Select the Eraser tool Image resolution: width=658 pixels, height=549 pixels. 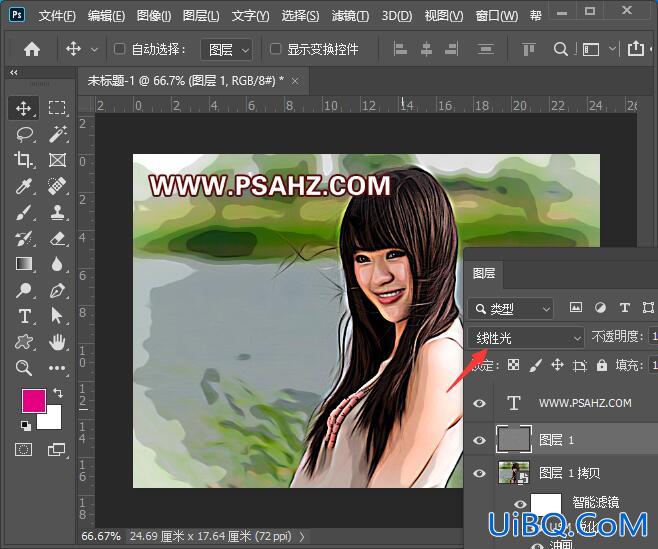[57, 238]
